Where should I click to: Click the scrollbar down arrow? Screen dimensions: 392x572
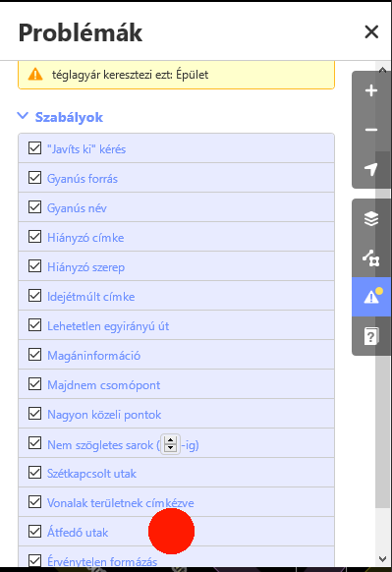382,559
